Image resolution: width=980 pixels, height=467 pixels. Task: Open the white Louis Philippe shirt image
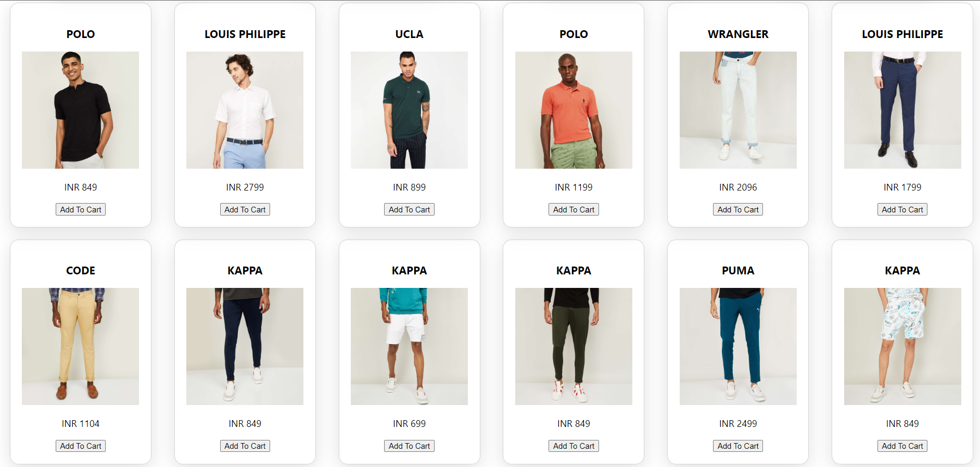(x=245, y=110)
